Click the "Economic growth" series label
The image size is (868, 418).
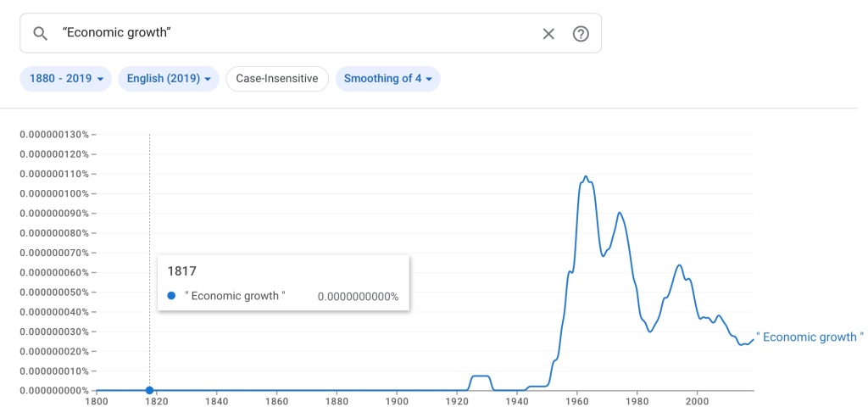[x=810, y=337]
